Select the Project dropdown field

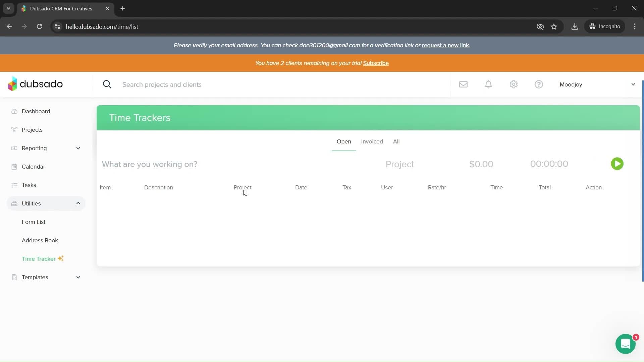coord(399,164)
